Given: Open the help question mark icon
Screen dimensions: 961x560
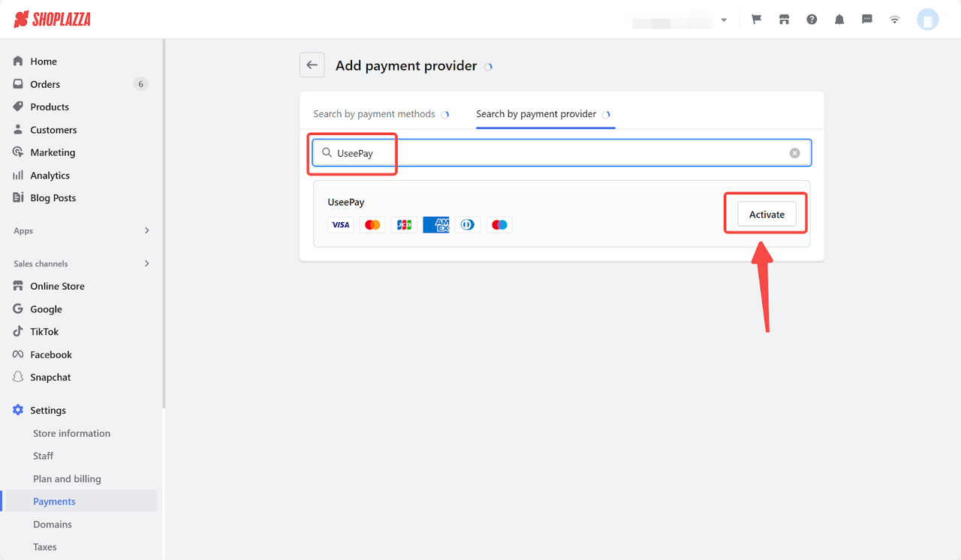Looking at the screenshot, I should 812,20.
